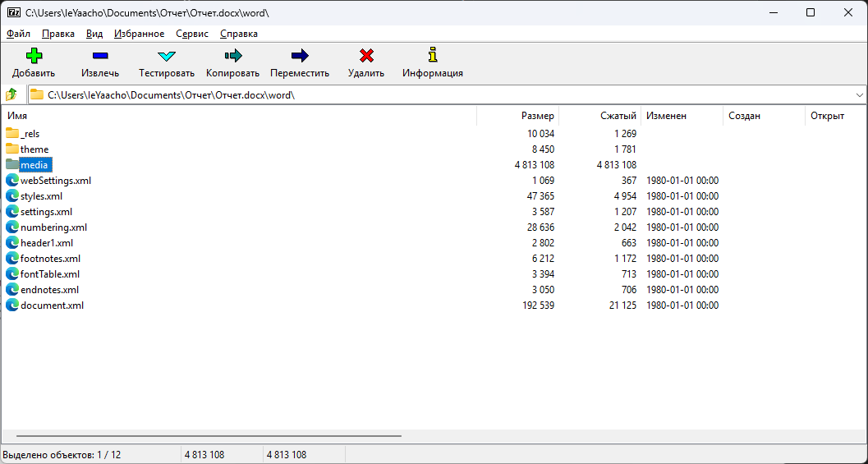Click the numbering.xml file icon
The width and height of the screenshot is (868, 464).
click(12, 227)
